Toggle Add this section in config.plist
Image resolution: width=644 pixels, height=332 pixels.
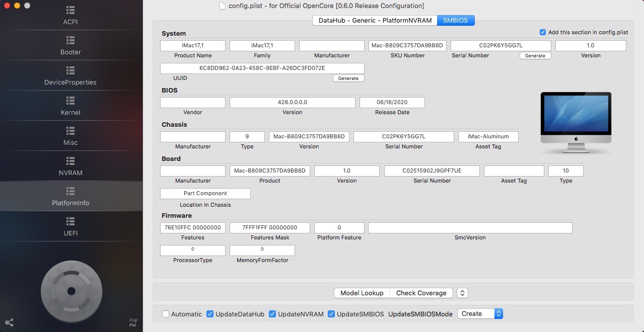point(542,32)
